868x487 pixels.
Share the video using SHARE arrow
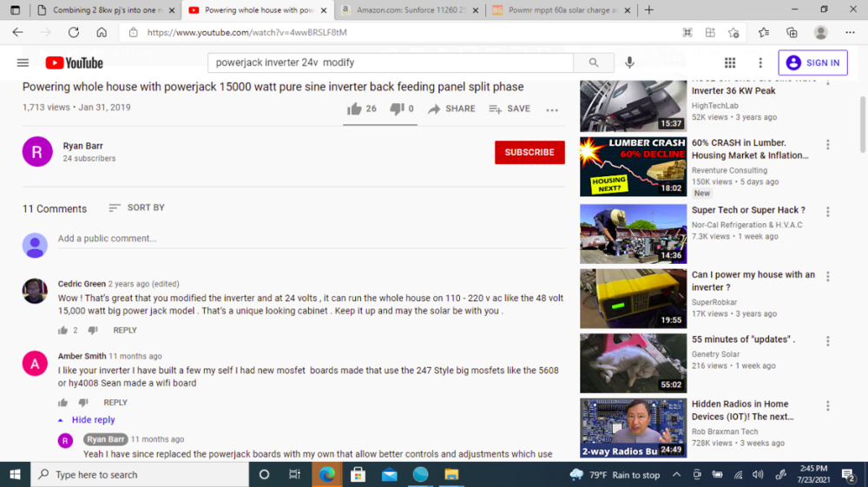[x=451, y=109]
